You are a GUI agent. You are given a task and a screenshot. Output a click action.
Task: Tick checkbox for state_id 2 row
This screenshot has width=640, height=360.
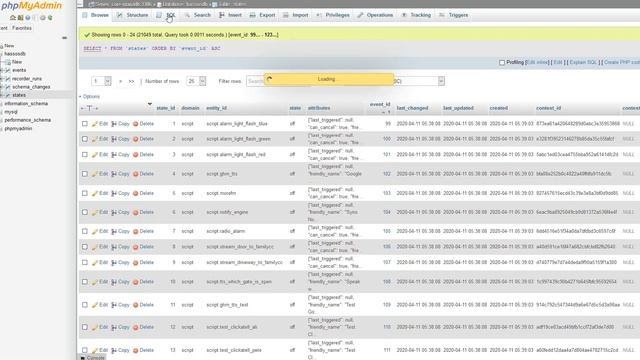[x=84, y=139]
